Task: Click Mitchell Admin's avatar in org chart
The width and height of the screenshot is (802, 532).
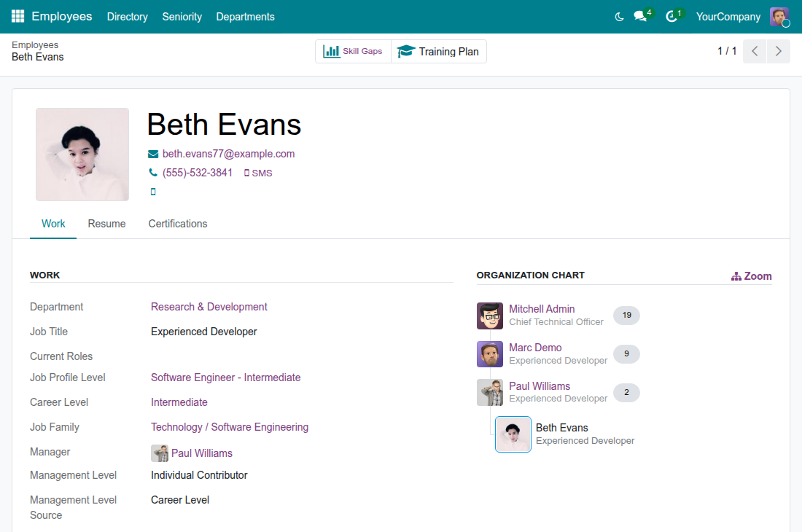Action: point(490,316)
